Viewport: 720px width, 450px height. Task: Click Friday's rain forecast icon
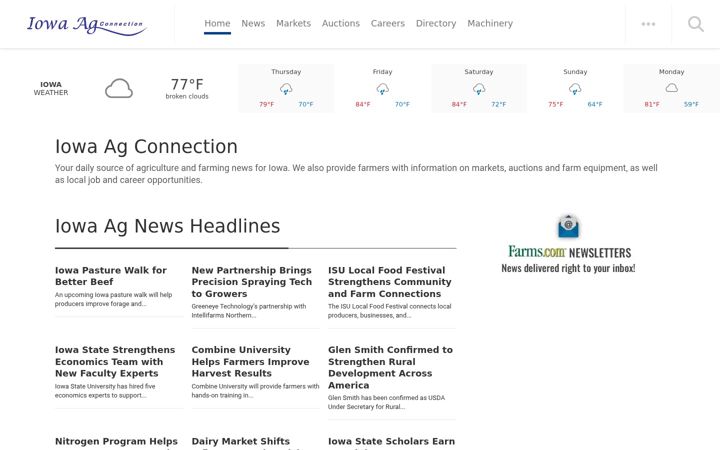click(382, 89)
